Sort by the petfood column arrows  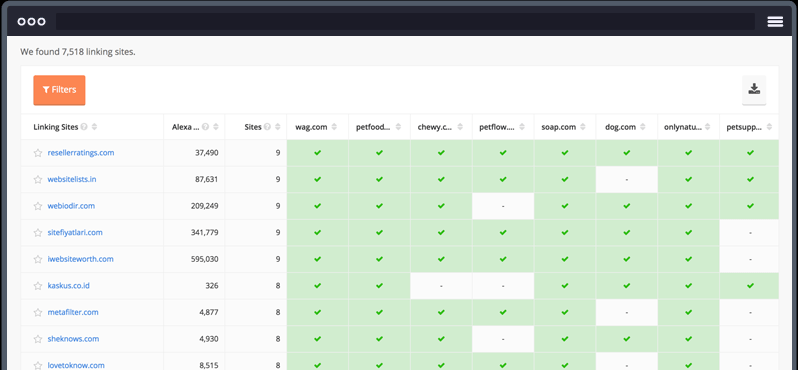point(399,127)
